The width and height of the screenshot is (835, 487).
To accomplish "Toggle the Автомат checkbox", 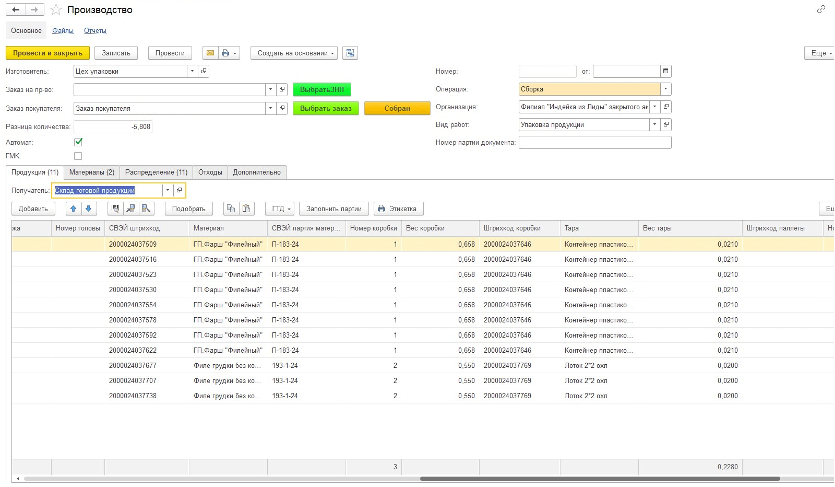I will tap(78, 142).
